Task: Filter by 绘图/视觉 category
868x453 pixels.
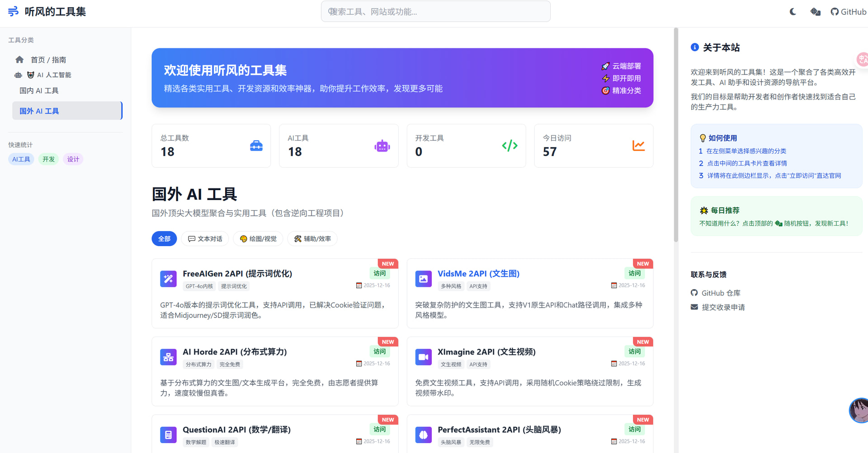Action: (258, 238)
